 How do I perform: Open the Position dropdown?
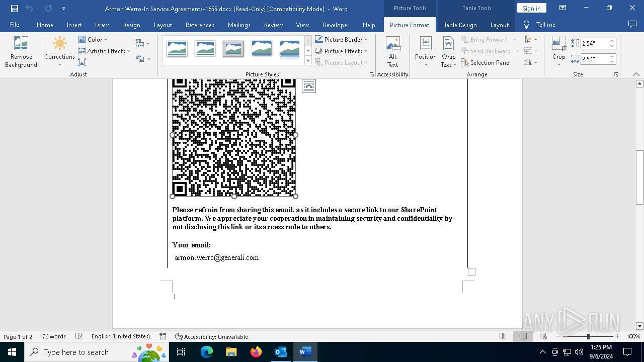click(x=426, y=52)
